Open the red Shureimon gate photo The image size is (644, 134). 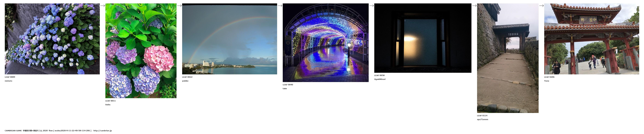pos(591,39)
